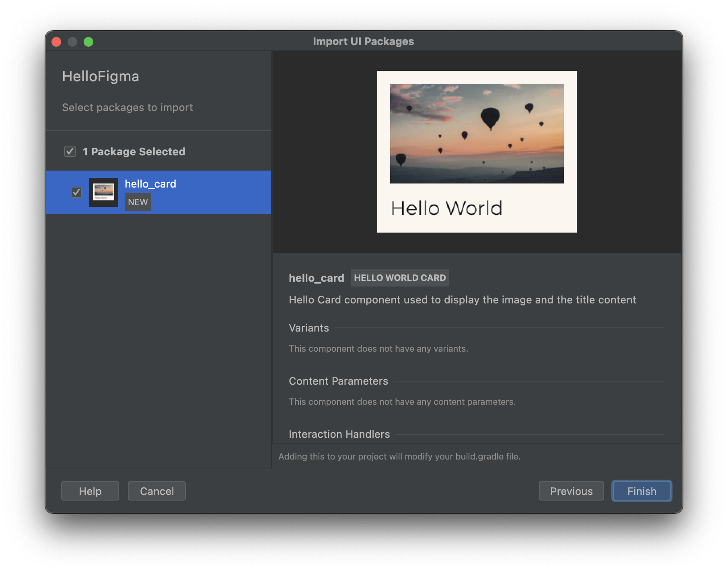Click the hello_card heading in details pane
This screenshot has width=728, height=573.
tap(317, 278)
